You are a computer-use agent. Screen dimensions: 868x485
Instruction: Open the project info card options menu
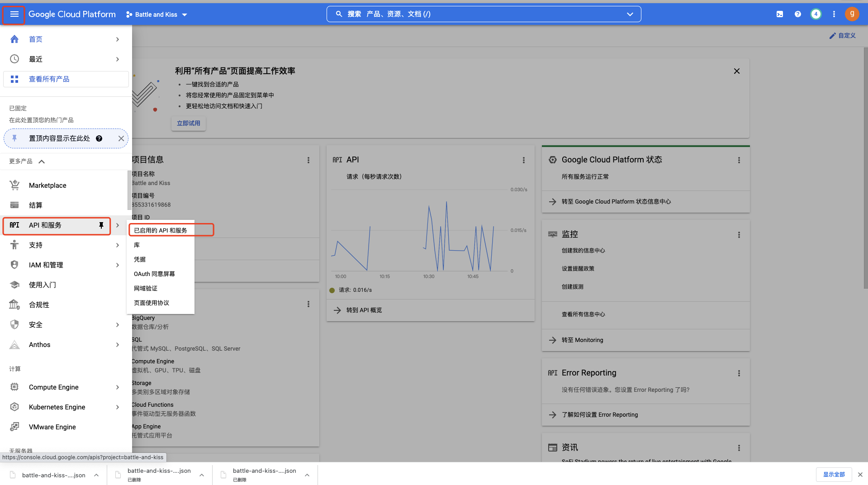pos(308,160)
